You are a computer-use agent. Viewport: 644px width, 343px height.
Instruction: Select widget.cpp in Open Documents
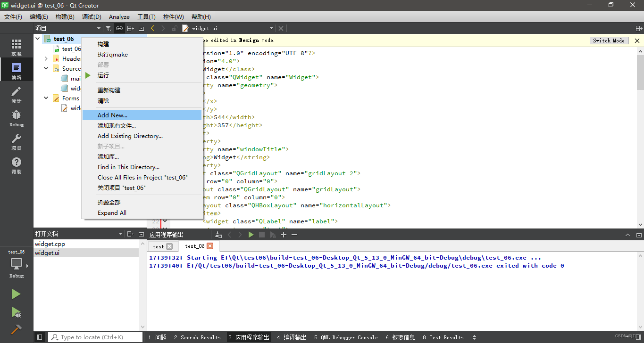[x=86, y=244]
